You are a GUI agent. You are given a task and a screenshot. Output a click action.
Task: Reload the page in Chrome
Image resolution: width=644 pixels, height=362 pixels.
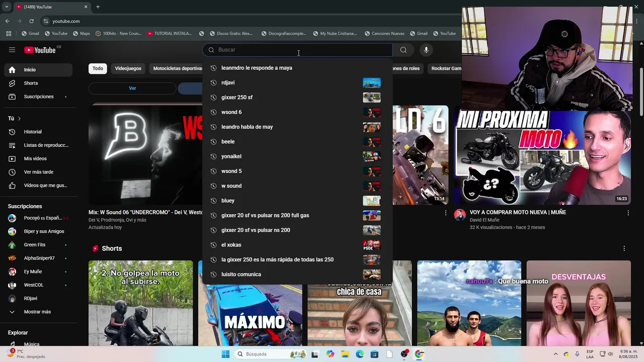point(31,21)
